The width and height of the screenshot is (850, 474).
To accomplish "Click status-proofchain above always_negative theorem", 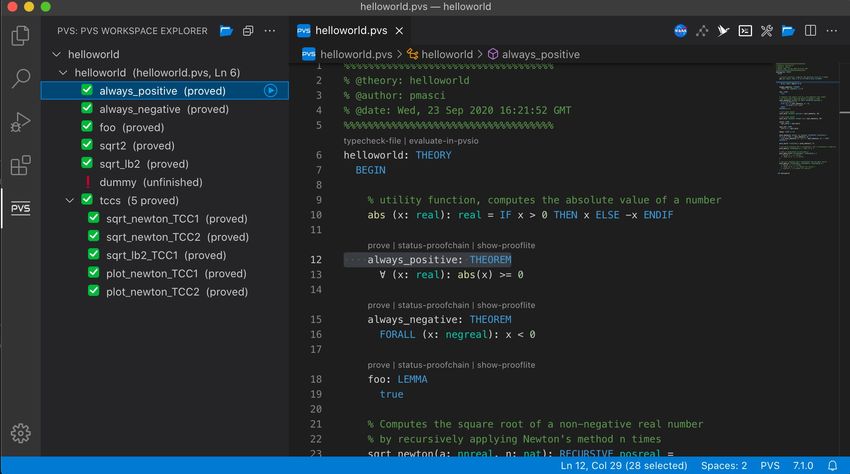I will click(x=433, y=305).
